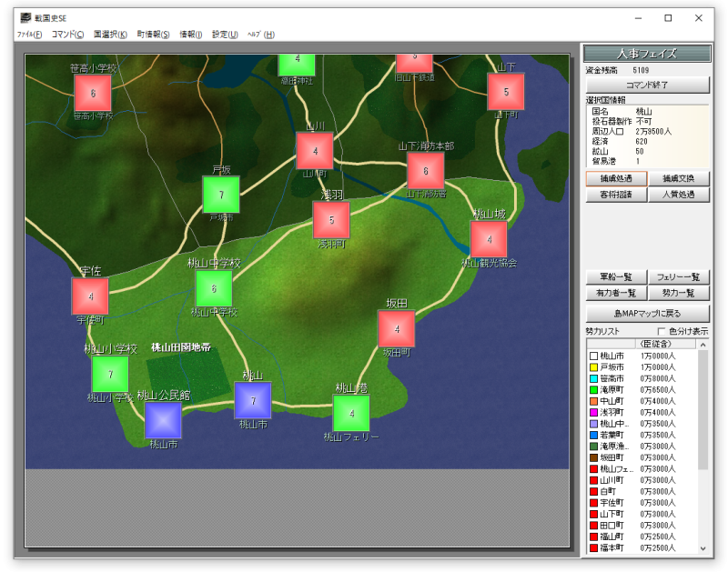Image resolution: width=728 pixels, height=572 pixels.
Task: Open the 情報(I) menu
Action: [191, 35]
